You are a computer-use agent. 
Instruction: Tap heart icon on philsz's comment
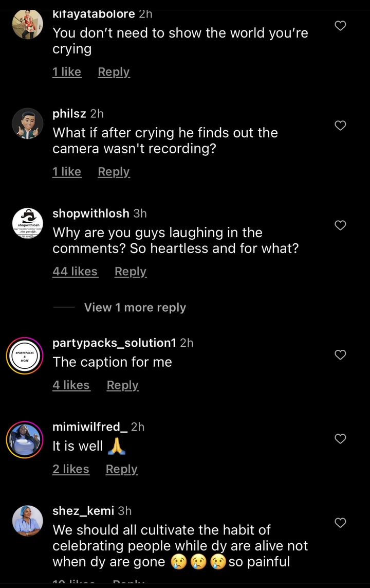click(x=340, y=126)
